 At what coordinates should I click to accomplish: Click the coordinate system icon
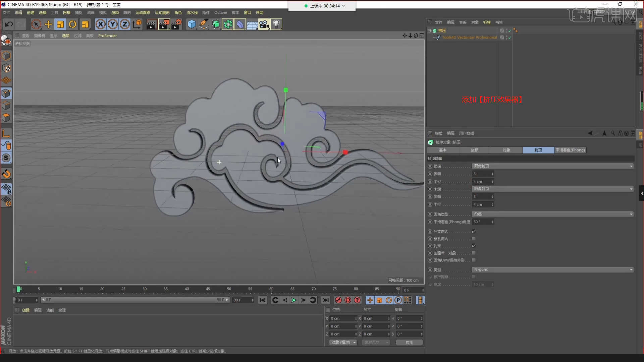point(137,24)
